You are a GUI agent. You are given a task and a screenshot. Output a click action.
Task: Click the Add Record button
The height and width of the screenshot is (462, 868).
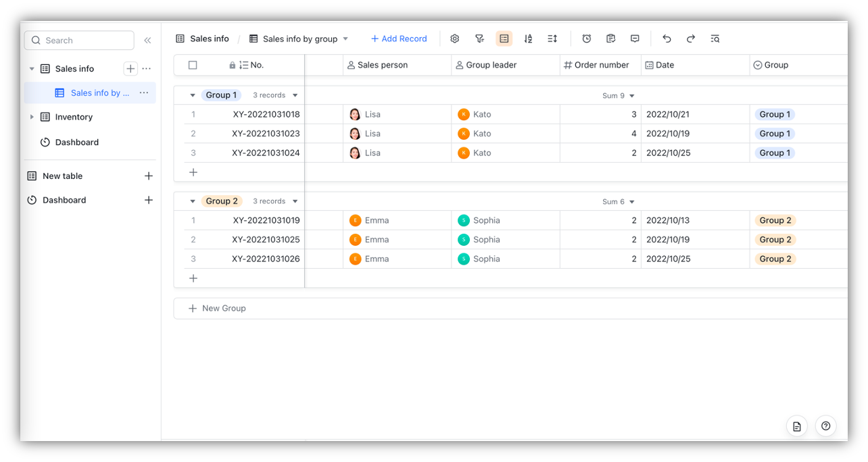tap(399, 38)
